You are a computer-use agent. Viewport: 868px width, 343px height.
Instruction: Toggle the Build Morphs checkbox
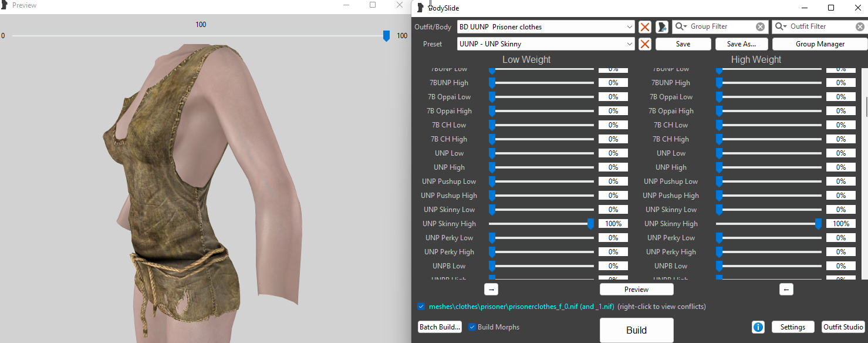click(x=472, y=327)
